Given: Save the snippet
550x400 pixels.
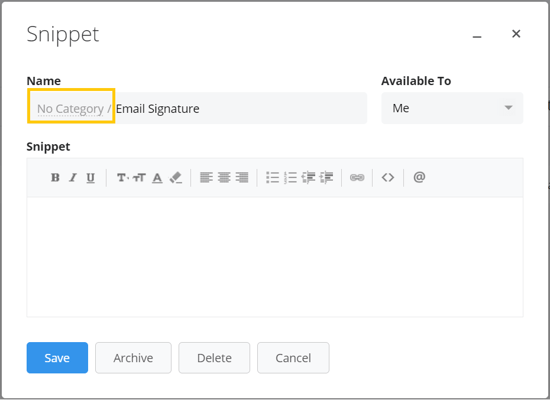Looking at the screenshot, I should [57, 358].
